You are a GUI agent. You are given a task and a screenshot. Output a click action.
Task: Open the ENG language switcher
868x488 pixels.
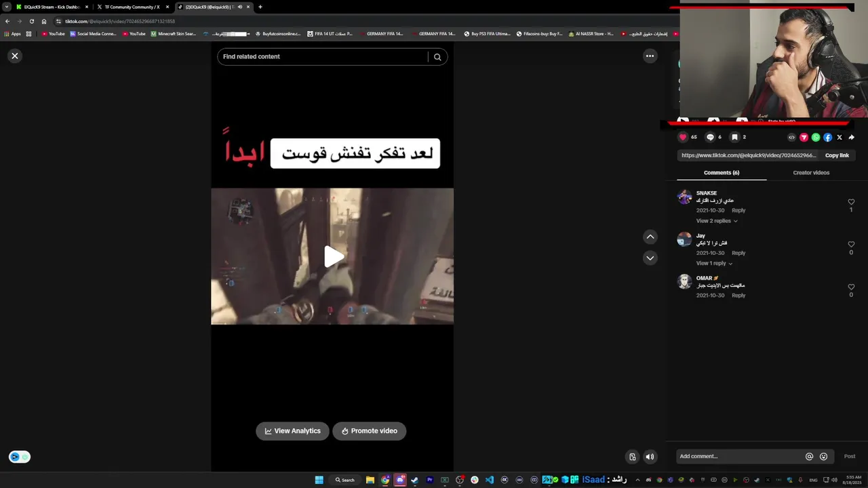pos(813,480)
